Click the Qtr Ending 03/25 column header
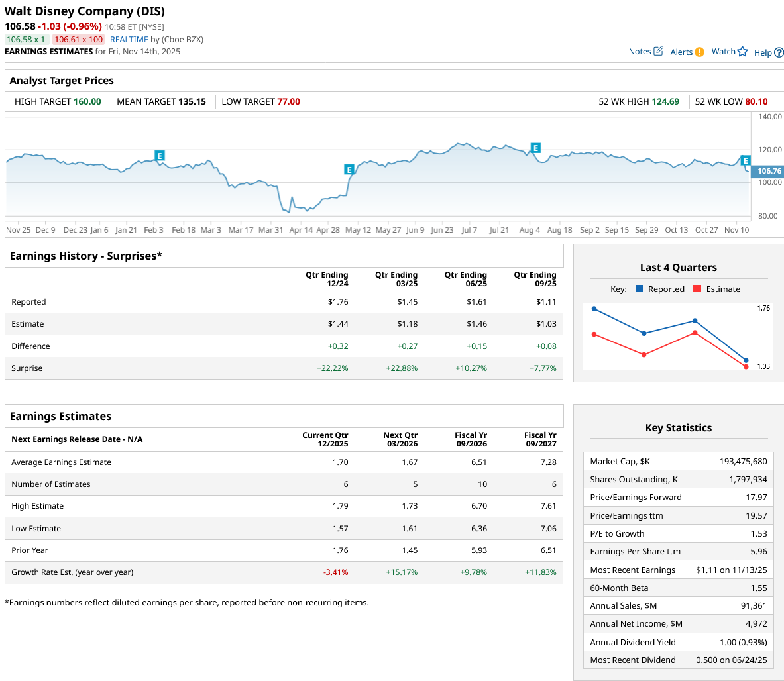The image size is (784, 681). tap(396, 279)
